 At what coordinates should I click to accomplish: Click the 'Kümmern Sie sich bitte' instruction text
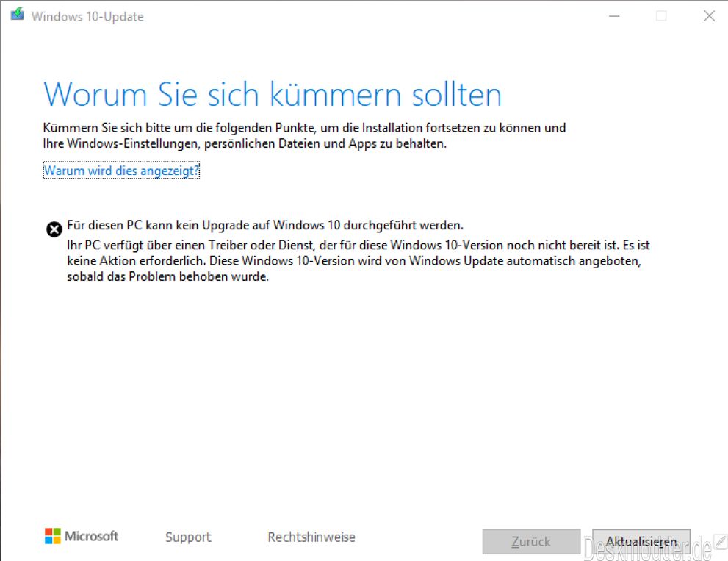click(305, 136)
